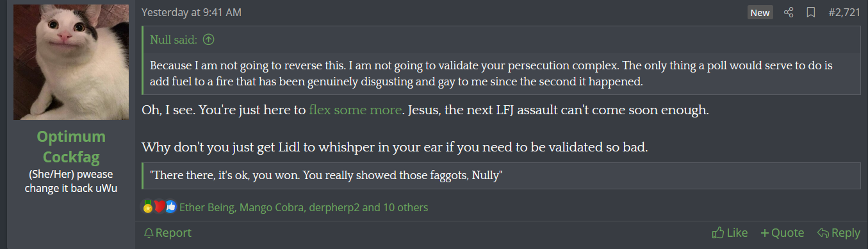Click the 'Null said:' quote header
The height and width of the screenshot is (249, 868).
coord(174,40)
